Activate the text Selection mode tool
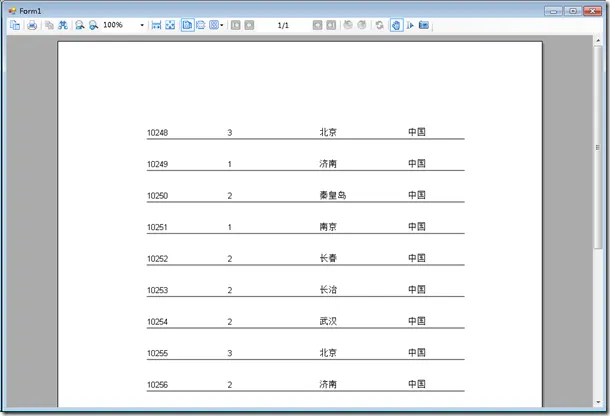The height and width of the screenshot is (416, 610). (x=410, y=25)
